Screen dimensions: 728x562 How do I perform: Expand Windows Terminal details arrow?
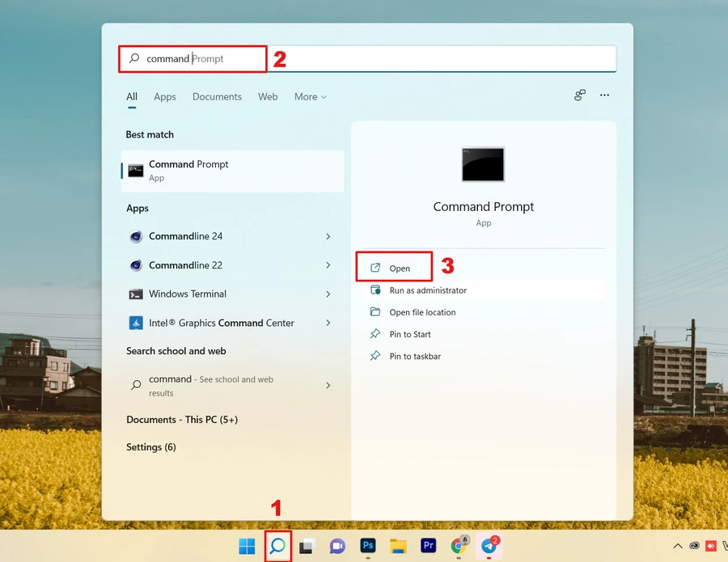coord(328,294)
